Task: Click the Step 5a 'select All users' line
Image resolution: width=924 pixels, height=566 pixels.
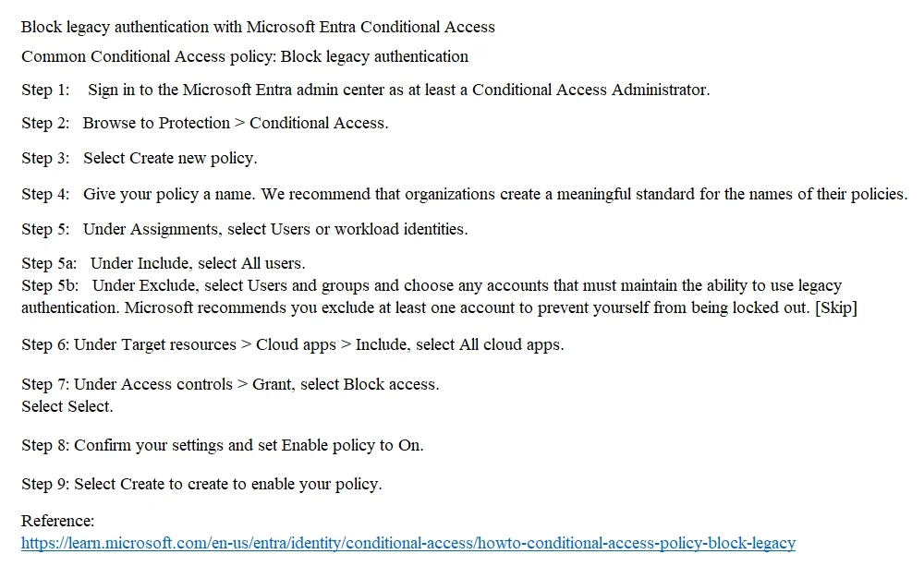Action: click(164, 263)
